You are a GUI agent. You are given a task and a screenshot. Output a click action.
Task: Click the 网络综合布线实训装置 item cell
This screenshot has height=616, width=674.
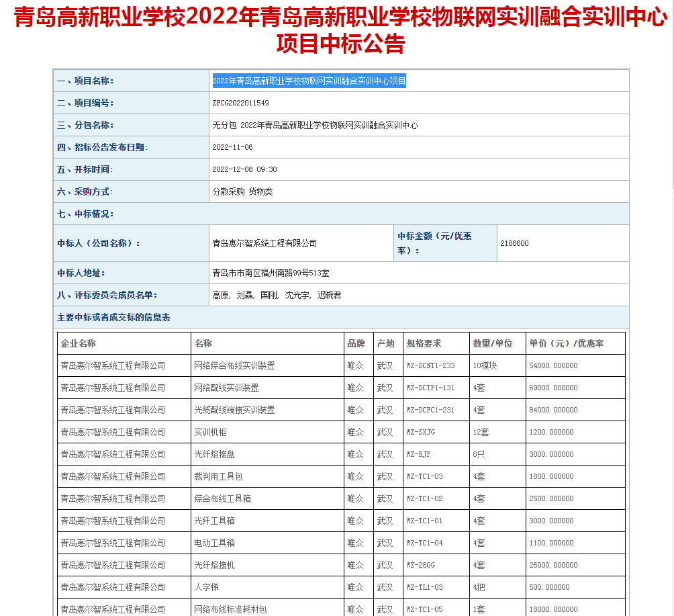pyautogui.click(x=234, y=365)
